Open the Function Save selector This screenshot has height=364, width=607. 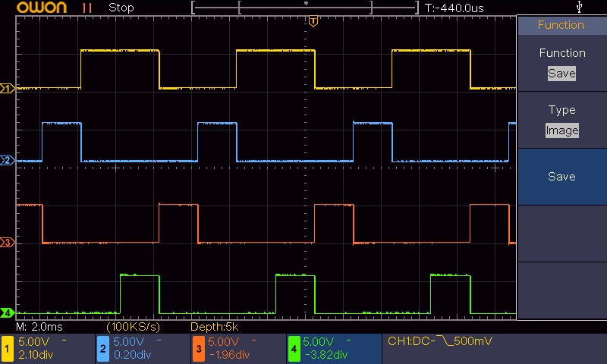562,64
